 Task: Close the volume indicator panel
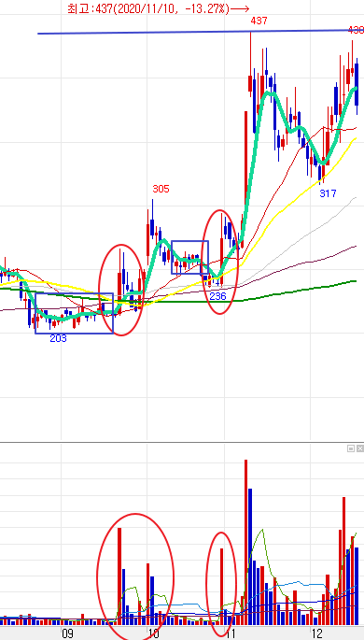click(x=360, y=448)
